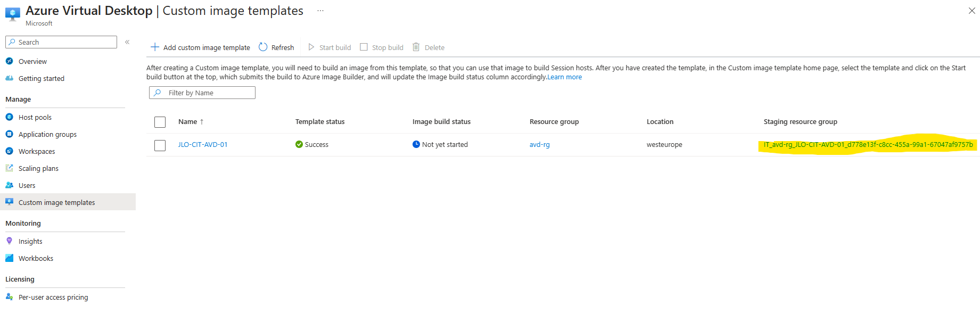Tick the JLO-CIT-AVD-01 row checkbox
The image size is (980, 313).
click(160, 145)
